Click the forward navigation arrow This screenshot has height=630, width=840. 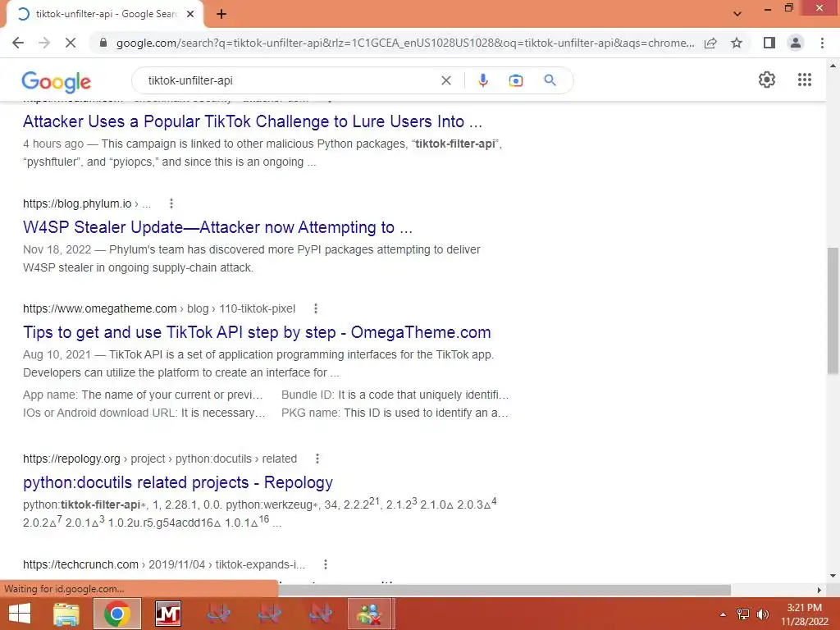(x=44, y=43)
